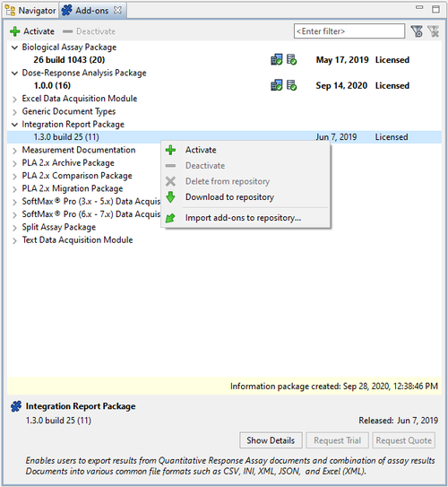Collapse the Integration Report Package node

(14, 125)
